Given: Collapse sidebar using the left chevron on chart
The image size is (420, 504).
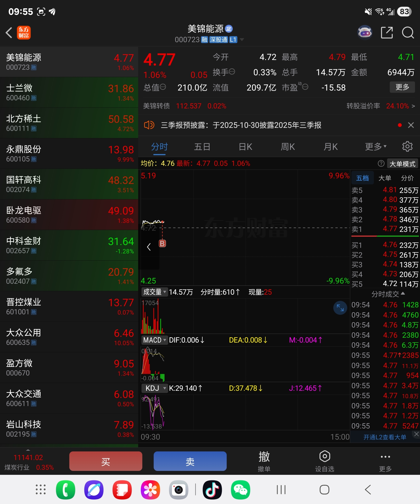Looking at the screenshot, I should [x=149, y=247].
